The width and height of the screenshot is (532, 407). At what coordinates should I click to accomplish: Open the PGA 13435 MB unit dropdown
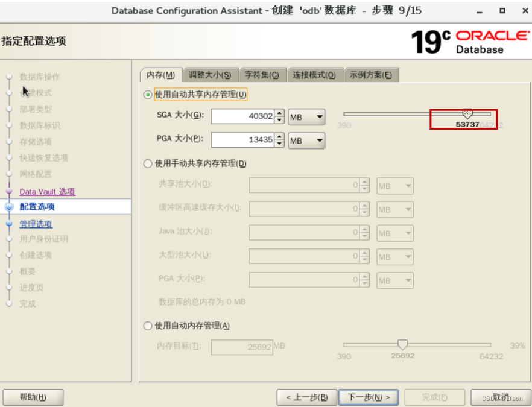click(x=306, y=140)
